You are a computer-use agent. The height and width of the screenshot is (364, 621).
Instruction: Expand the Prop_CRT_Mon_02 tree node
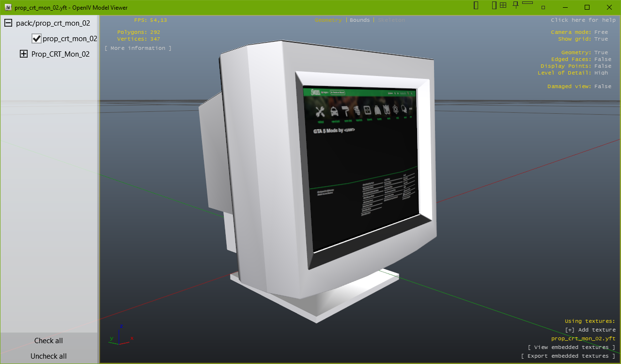click(x=24, y=54)
